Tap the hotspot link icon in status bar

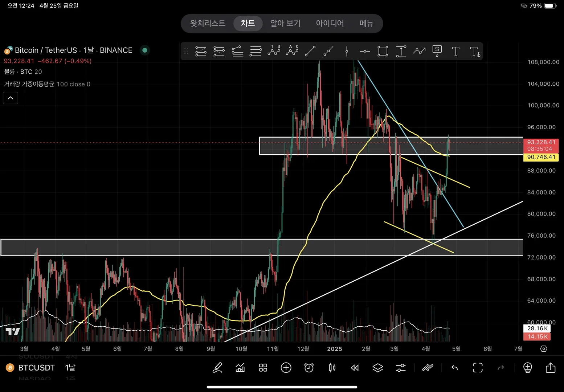(x=524, y=6)
